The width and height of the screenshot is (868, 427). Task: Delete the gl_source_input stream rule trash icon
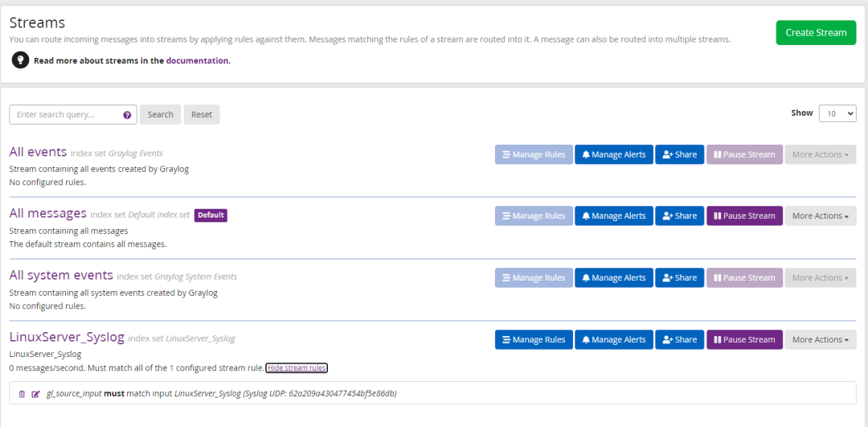(23, 394)
